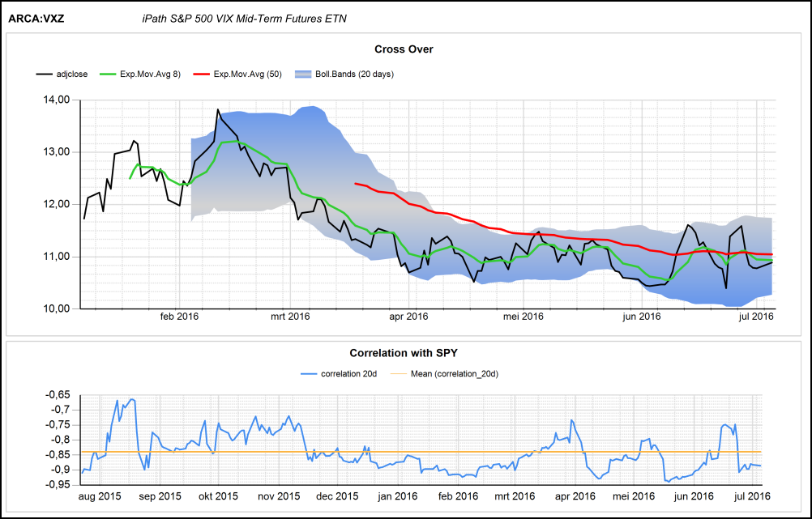Click the 11,00 y-axis label

point(58,257)
